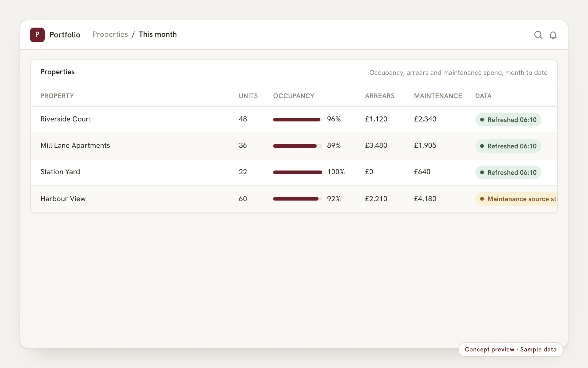The image size is (588, 368).
Task: Click Station Yard Refreshed 06:10 badge
Action: (508, 172)
